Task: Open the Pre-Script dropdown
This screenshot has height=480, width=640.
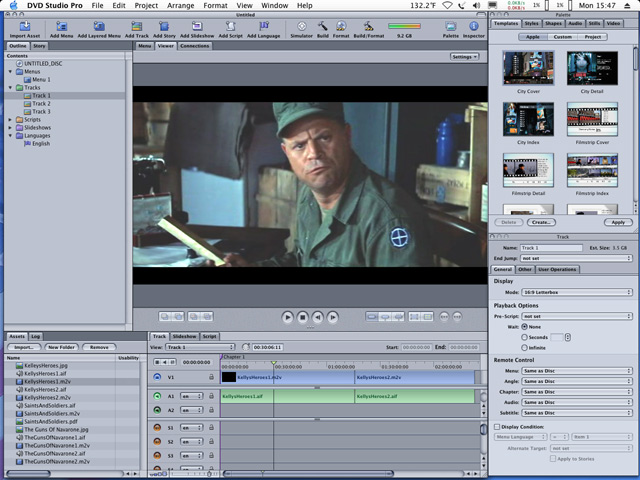Action: tap(577, 316)
